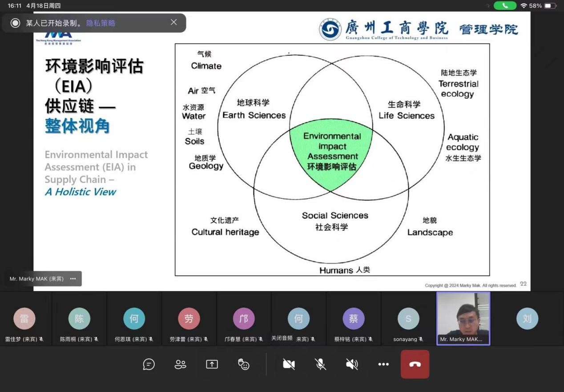
Task: Open the raise hand reactions icon
Action: click(x=243, y=364)
